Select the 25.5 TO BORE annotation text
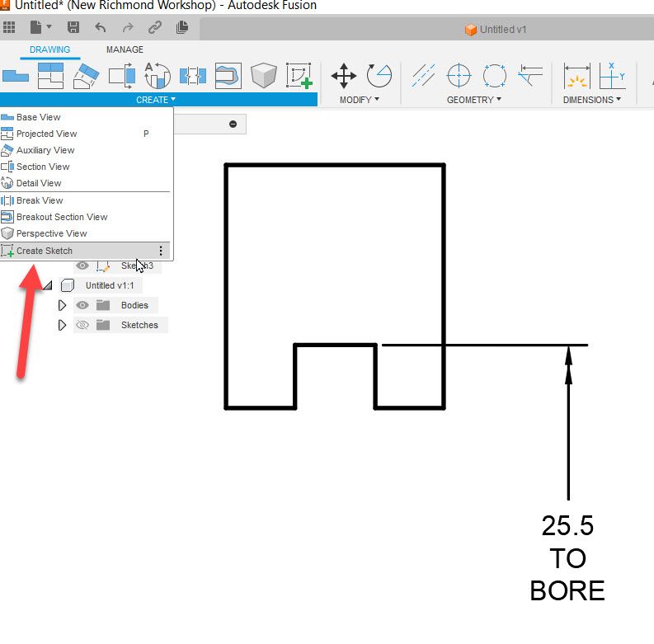 coord(567,558)
